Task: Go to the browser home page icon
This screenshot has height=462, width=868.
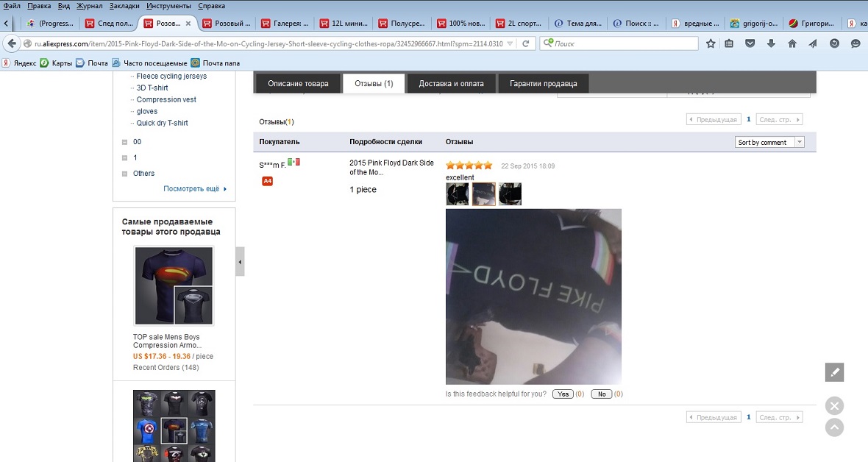Action: [792, 43]
